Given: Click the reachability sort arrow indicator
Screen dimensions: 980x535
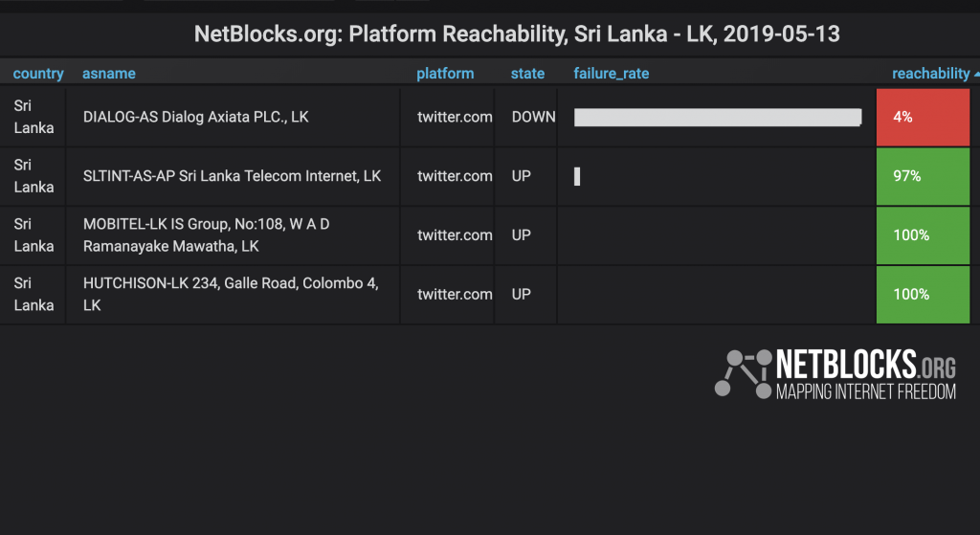Looking at the screenshot, I should (x=976, y=74).
